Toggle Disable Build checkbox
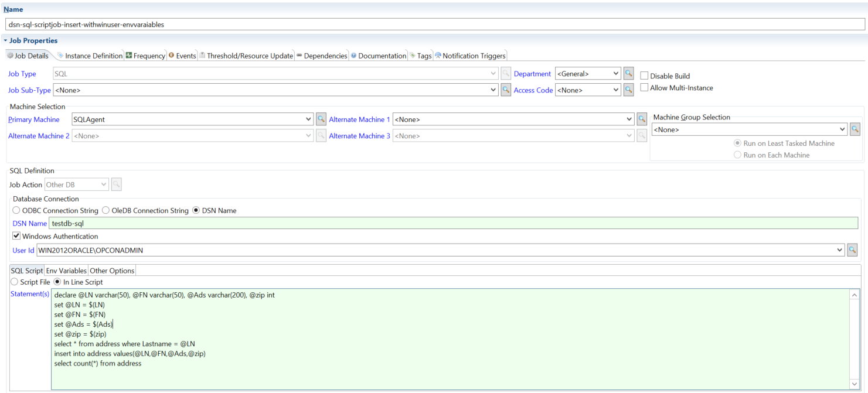The image size is (868, 393). click(644, 76)
